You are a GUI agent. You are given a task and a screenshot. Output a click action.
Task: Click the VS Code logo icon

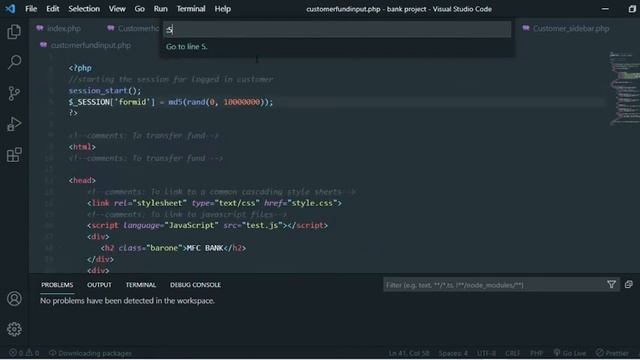tap(10, 9)
